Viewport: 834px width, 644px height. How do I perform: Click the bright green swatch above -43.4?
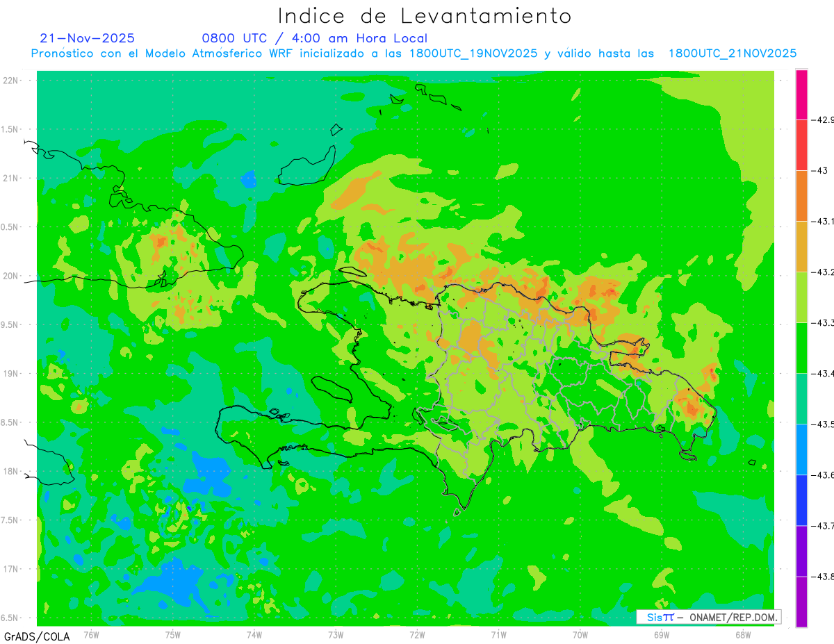pyautogui.click(x=801, y=348)
